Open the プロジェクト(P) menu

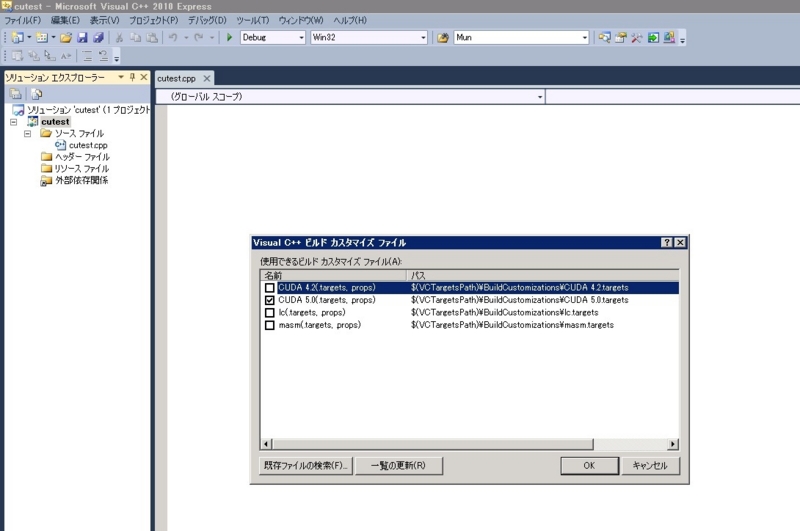154,20
